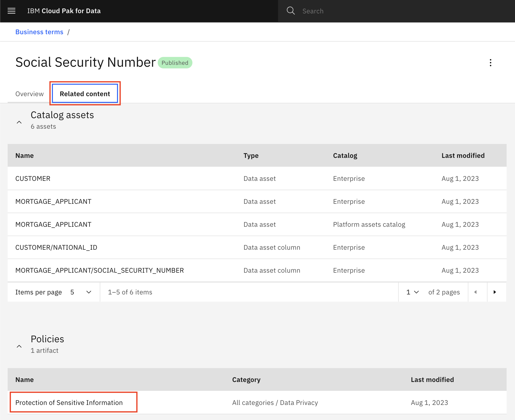The image size is (515, 420).
Task: Click the Policies Last modified header
Action: click(432, 380)
